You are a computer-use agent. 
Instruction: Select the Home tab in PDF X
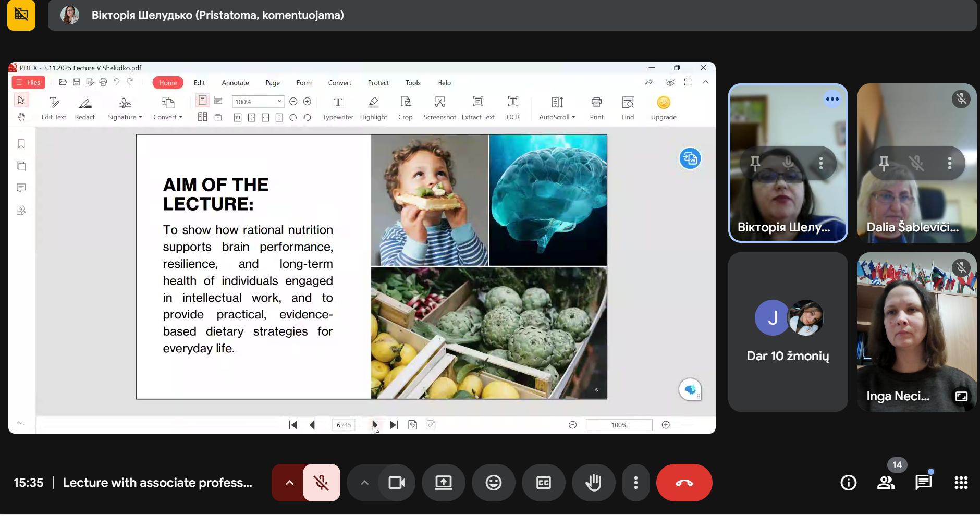point(167,83)
